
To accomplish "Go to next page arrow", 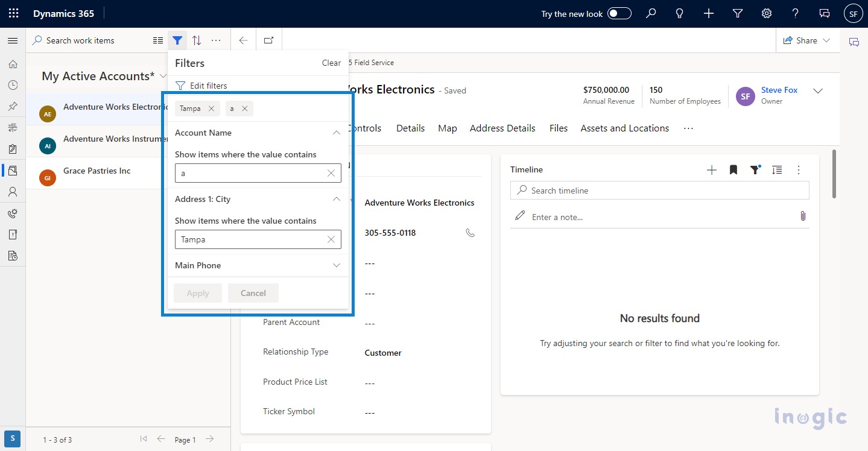I will click(x=209, y=439).
